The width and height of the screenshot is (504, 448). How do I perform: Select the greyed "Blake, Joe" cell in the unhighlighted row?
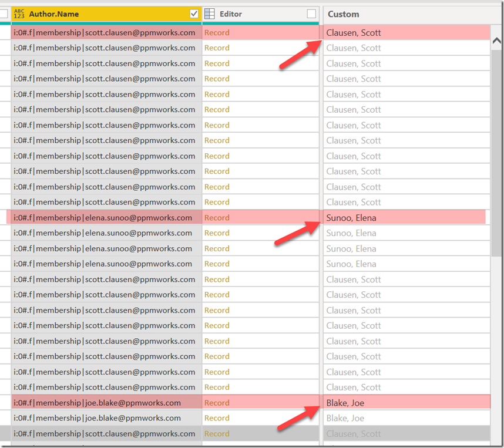tap(406, 418)
